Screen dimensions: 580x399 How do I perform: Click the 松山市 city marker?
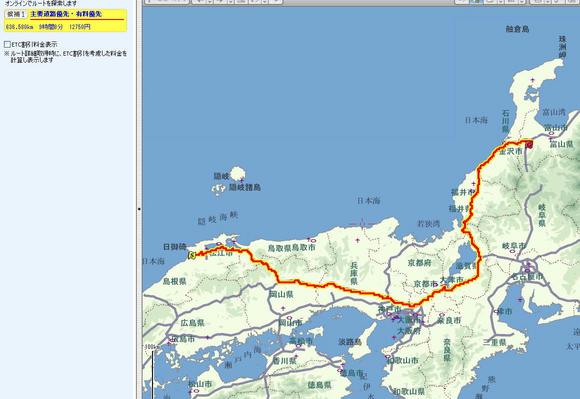[x=196, y=391]
